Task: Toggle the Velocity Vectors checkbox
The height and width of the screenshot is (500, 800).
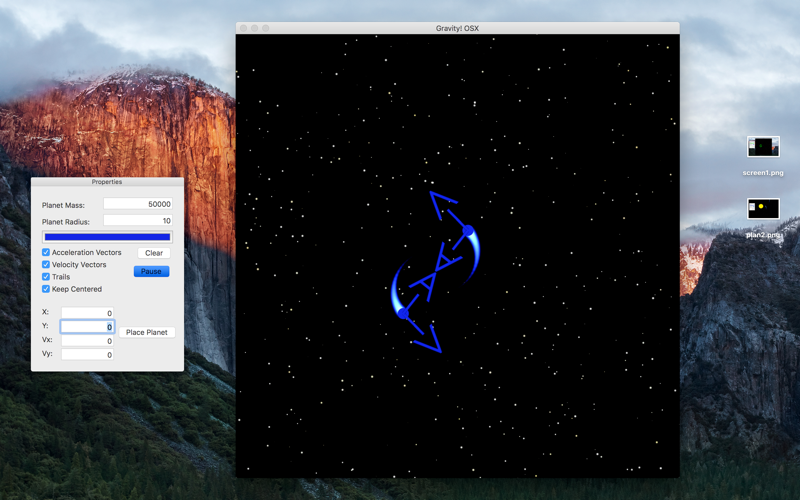Action: pyautogui.click(x=46, y=265)
